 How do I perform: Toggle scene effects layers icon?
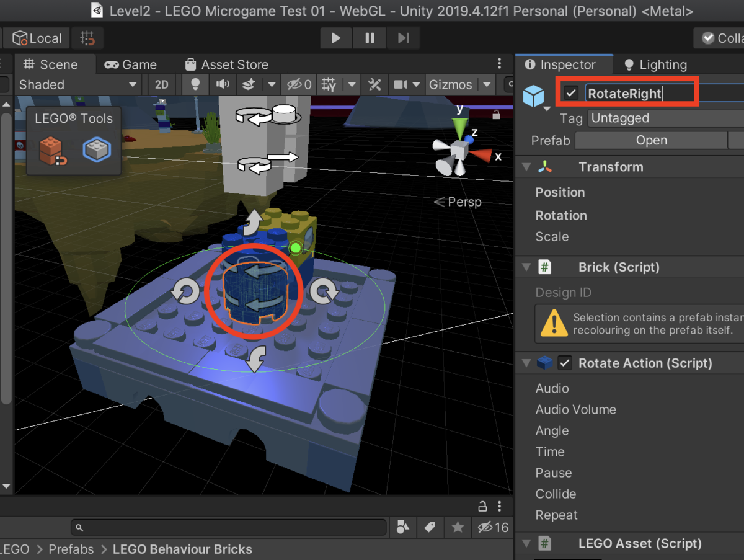[x=249, y=85]
